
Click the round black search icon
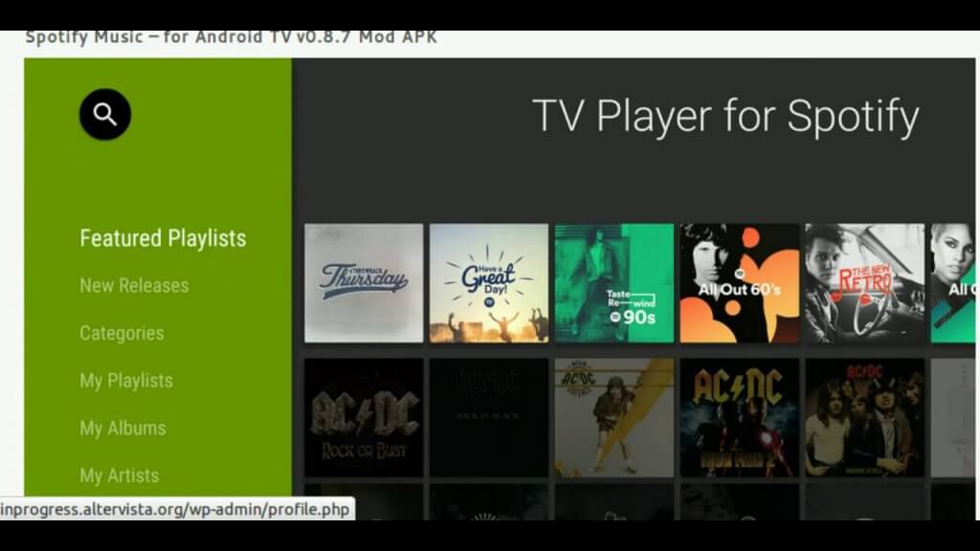click(105, 115)
